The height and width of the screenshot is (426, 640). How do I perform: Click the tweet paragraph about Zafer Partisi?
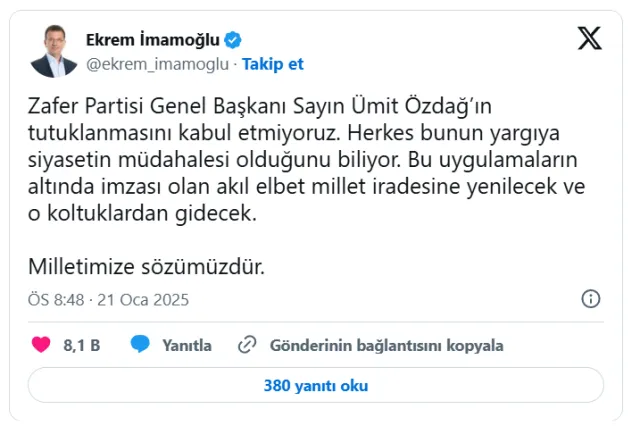click(x=307, y=160)
